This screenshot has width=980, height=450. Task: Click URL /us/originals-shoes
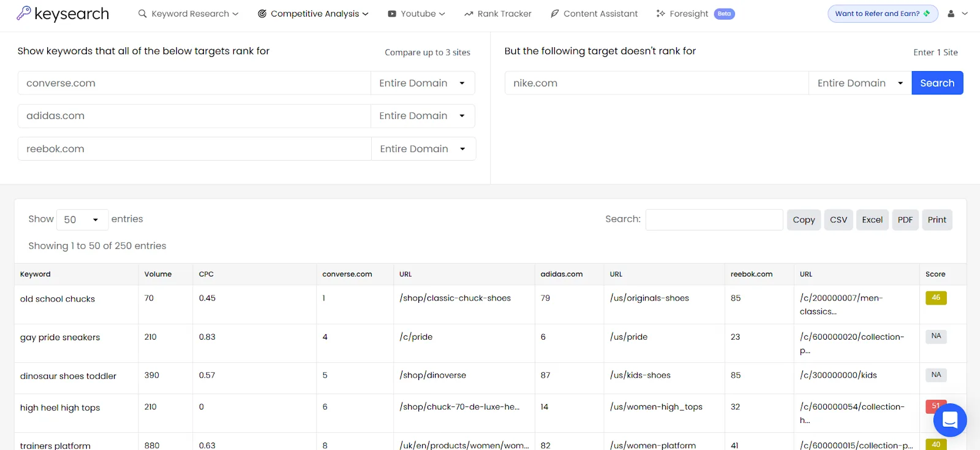tap(649, 298)
